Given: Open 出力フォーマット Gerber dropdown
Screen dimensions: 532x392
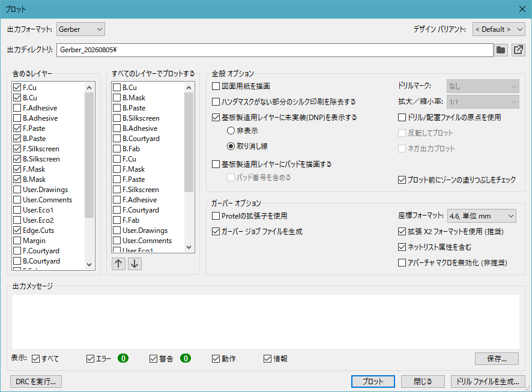Looking at the screenshot, I should click(x=80, y=29).
